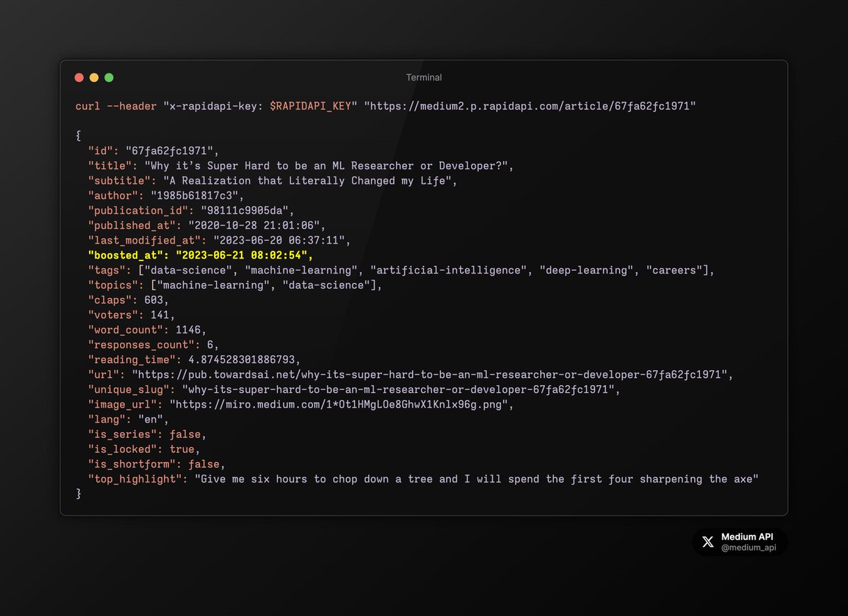Screen dimensions: 848x616
Task: Click the 'Medium API' badge name
Action: tap(748, 538)
